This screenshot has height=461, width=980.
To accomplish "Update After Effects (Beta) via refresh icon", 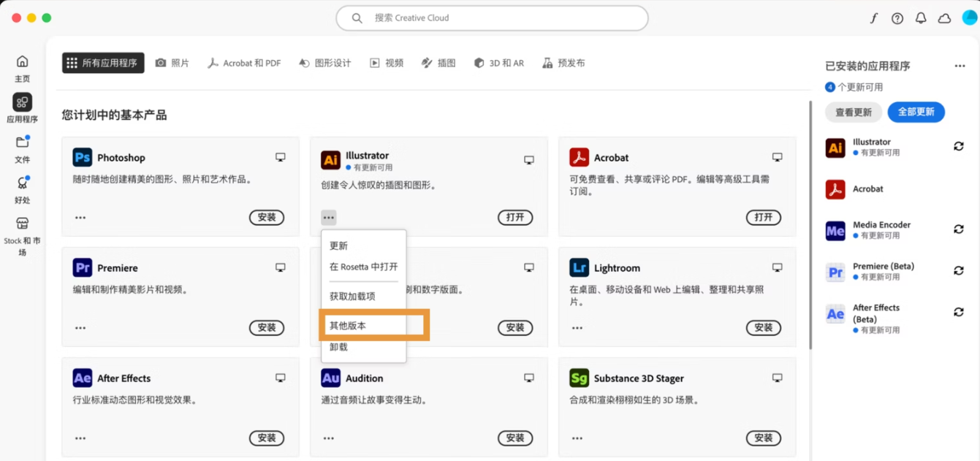I will 958,312.
